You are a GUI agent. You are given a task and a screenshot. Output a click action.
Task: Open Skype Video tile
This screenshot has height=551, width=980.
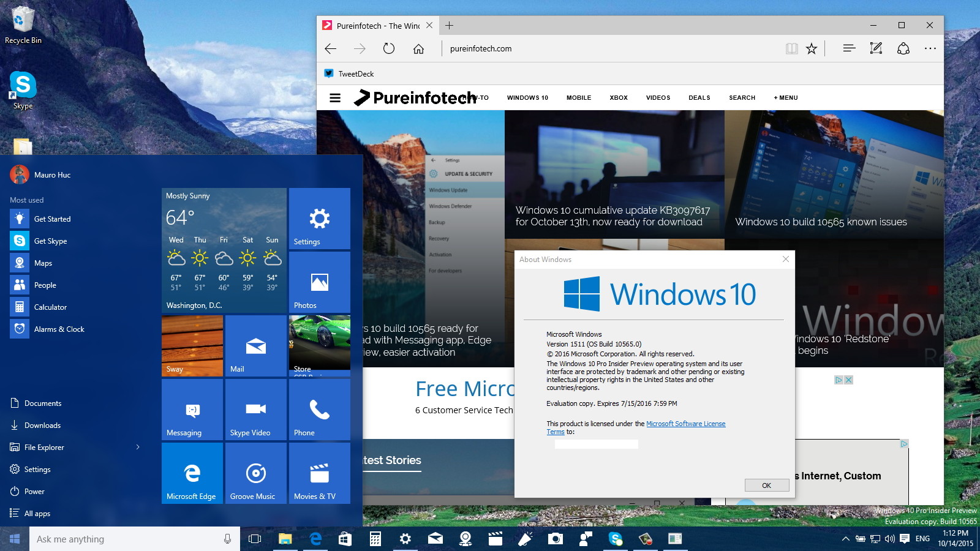coord(256,410)
